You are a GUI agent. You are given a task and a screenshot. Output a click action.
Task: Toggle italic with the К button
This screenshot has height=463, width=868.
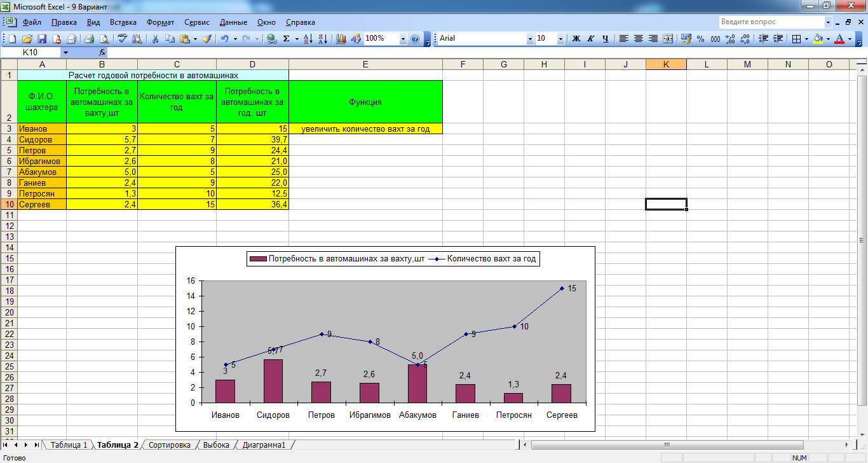point(591,39)
